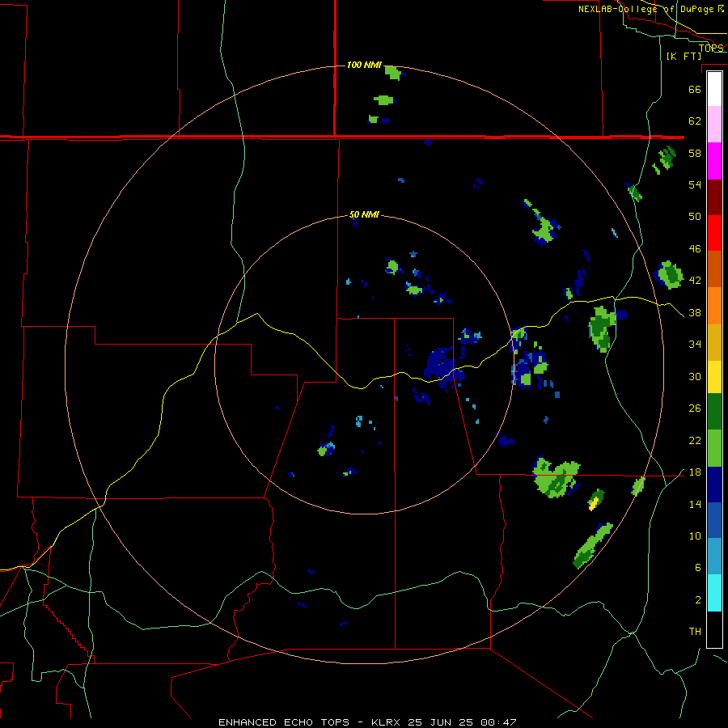Click the "62" legend value
Viewport: 728px width, 728px height.
(x=695, y=121)
